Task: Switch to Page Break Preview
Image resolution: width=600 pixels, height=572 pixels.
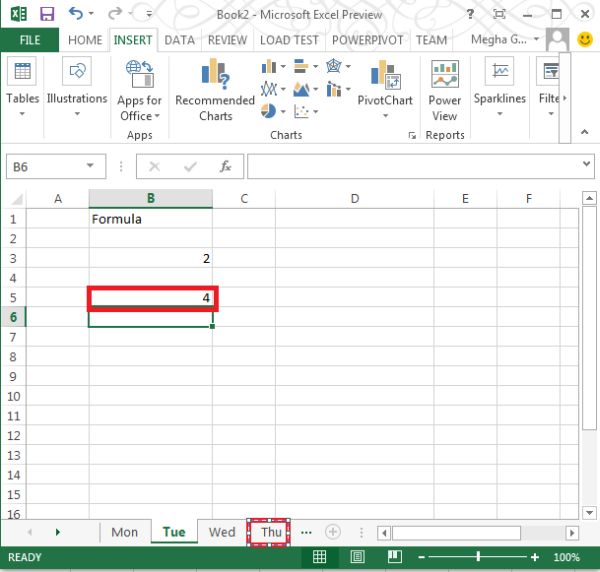Action: [395, 557]
